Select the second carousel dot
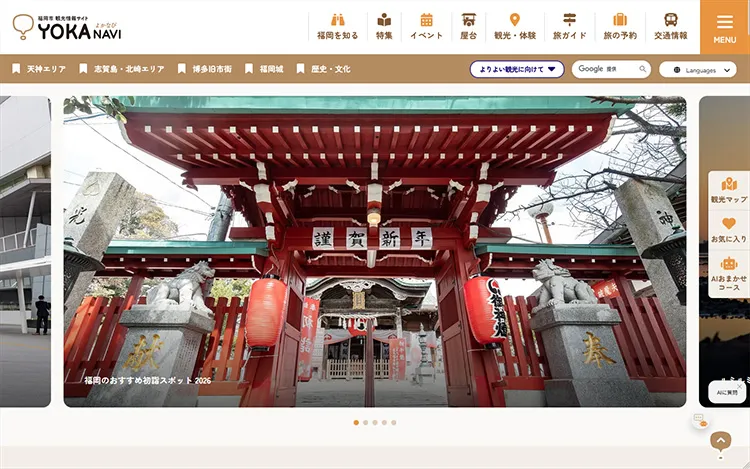The image size is (750, 469). tap(365, 423)
